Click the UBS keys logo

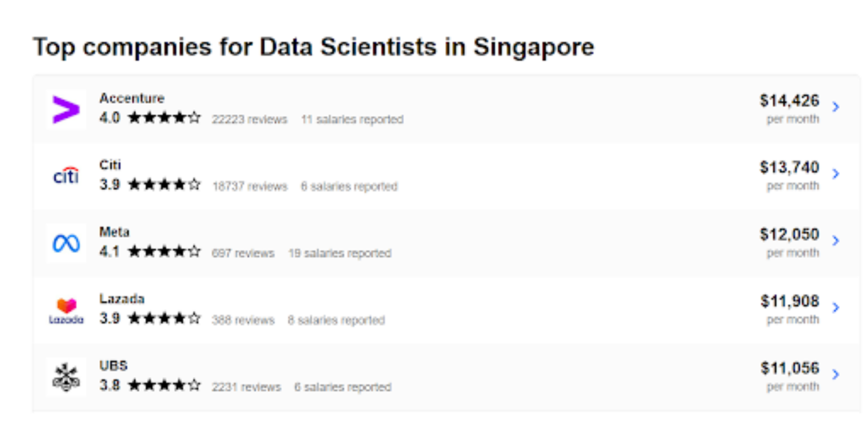tap(66, 376)
